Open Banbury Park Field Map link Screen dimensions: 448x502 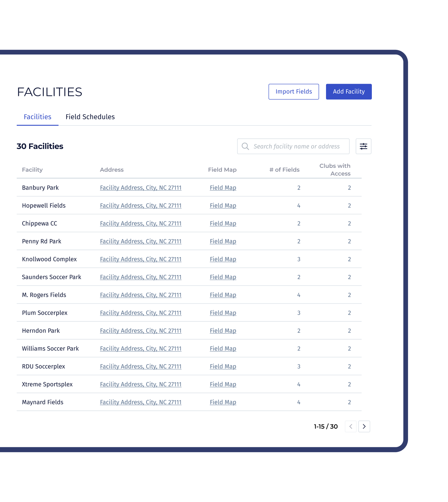coord(223,188)
